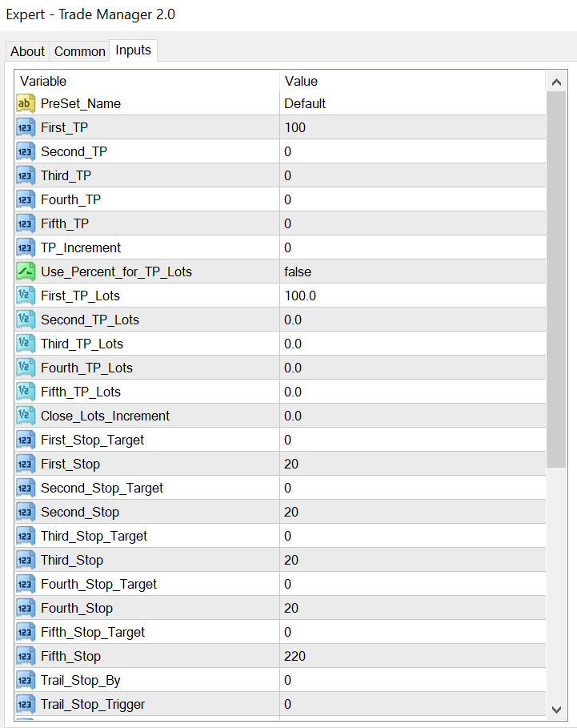Click the Variable column header
The width and height of the screenshot is (577, 728).
point(43,81)
